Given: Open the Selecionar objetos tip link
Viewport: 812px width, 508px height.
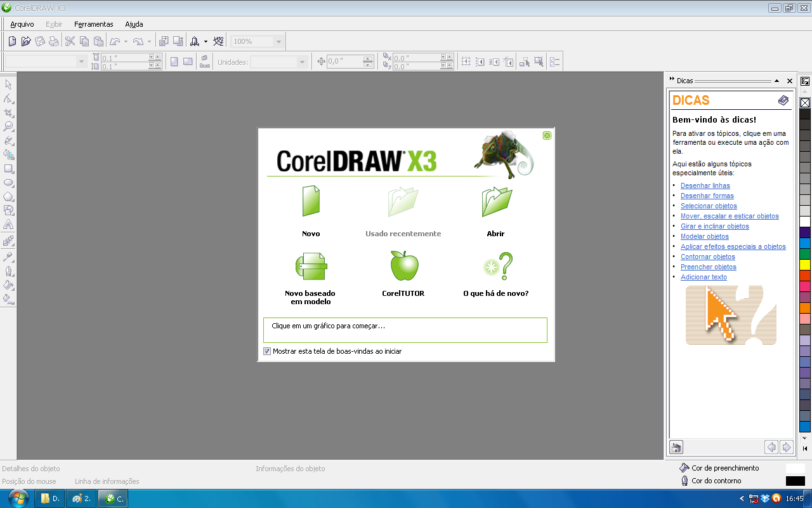Looking at the screenshot, I should [709, 206].
